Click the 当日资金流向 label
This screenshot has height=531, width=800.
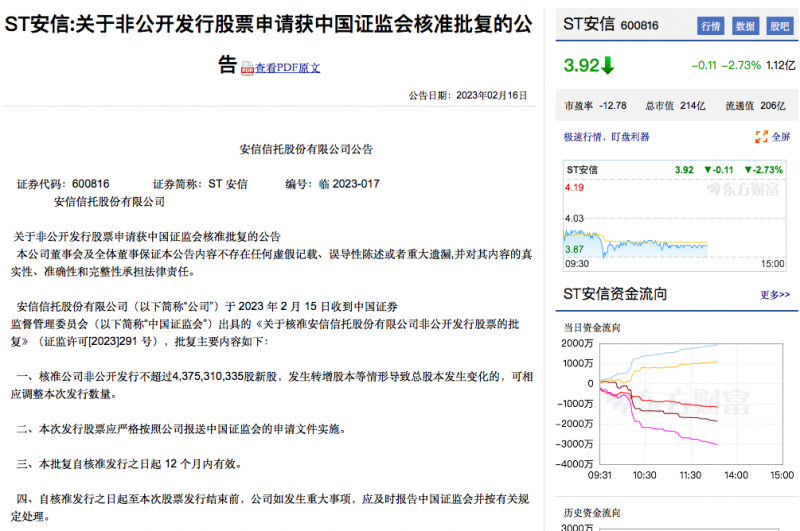(592, 327)
